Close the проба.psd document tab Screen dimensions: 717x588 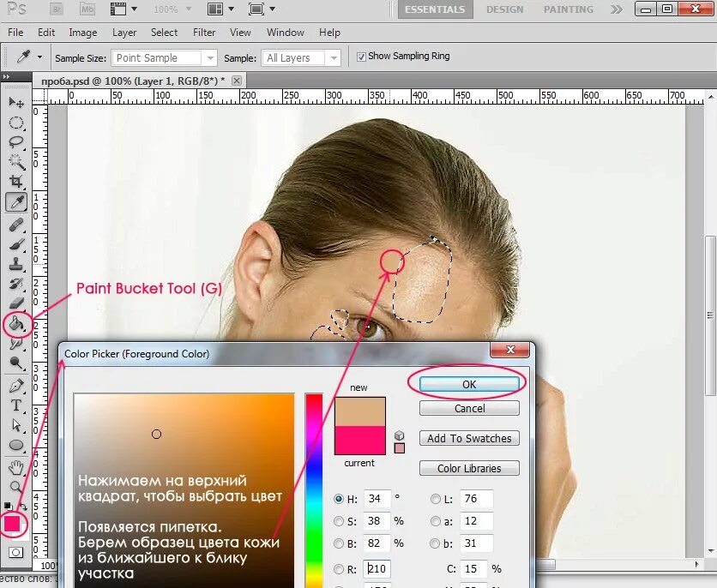click(237, 81)
